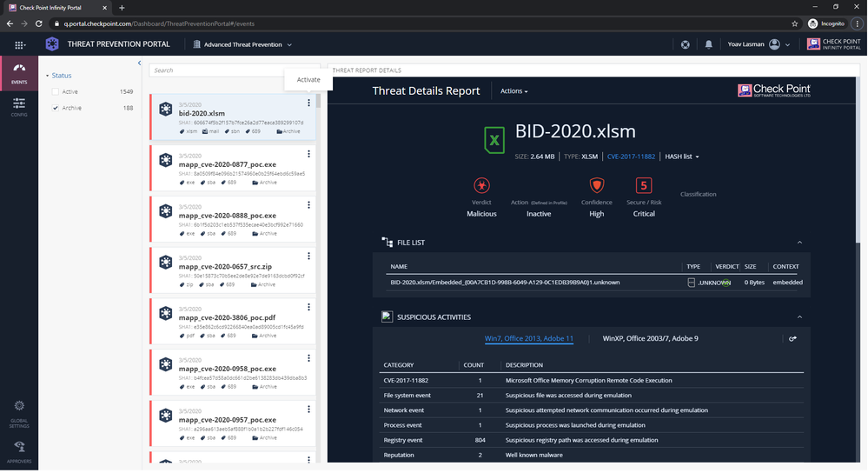Click the mapp_cve-2020-0657_src.zip event badge icon

tap(165, 262)
